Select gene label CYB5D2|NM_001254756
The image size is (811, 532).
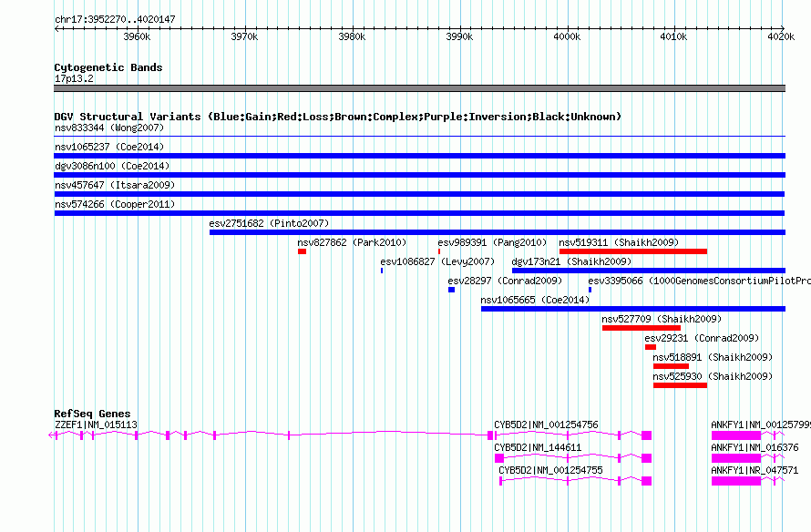[546, 425]
